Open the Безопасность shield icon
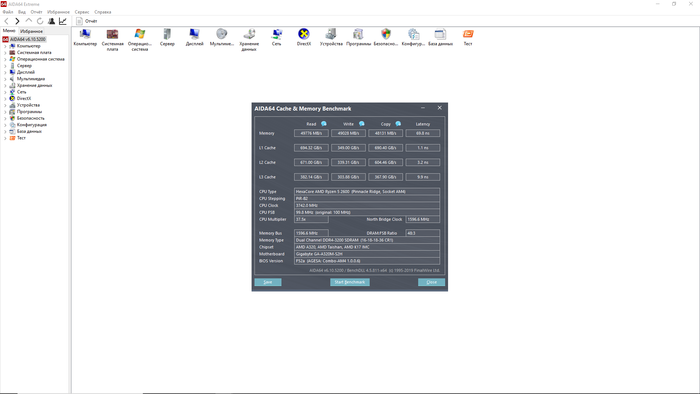 tap(386, 34)
